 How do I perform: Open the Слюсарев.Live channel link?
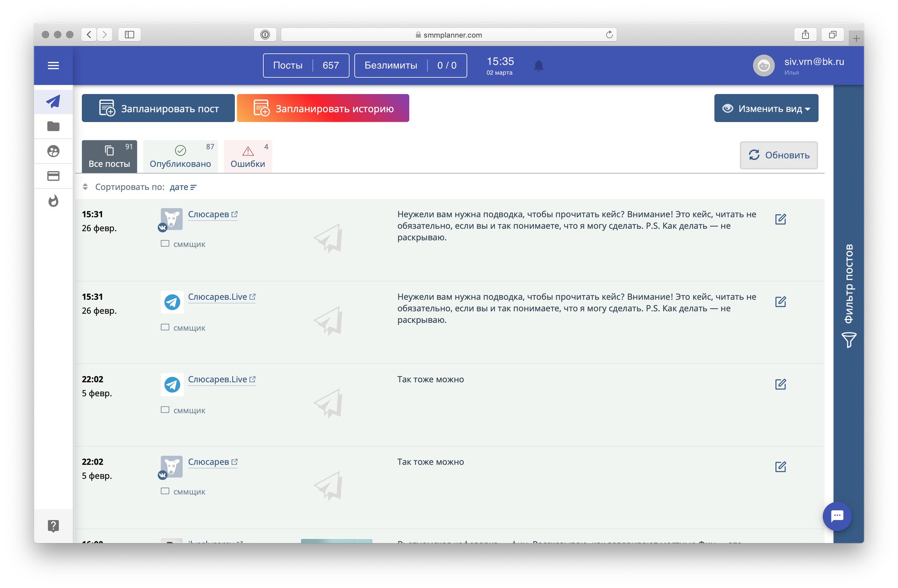tap(217, 297)
